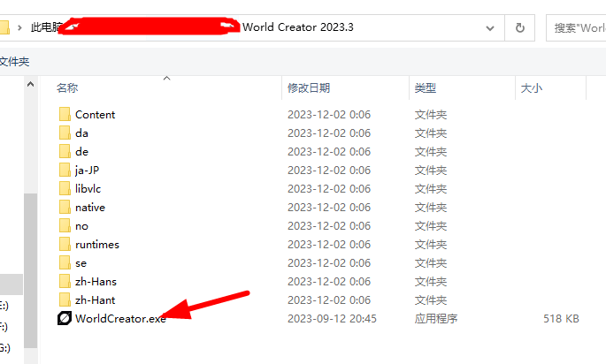Sort files by 名称 column
This screenshot has height=364, width=606.
point(67,88)
